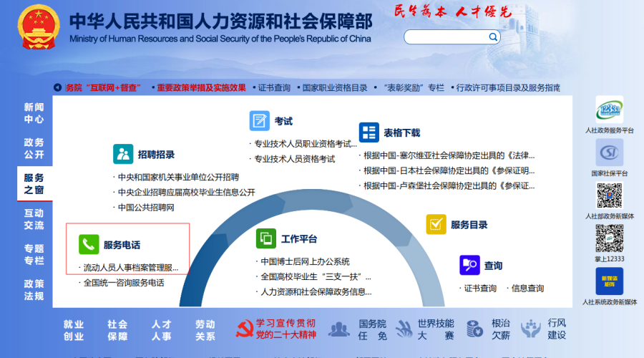Go to the 人才人事 section

tap(162, 330)
